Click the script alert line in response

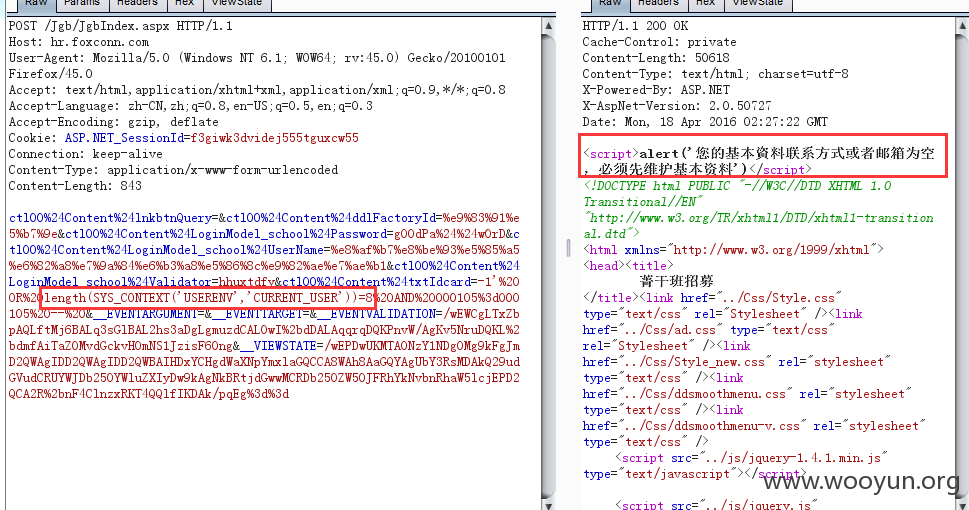[759, 161]
